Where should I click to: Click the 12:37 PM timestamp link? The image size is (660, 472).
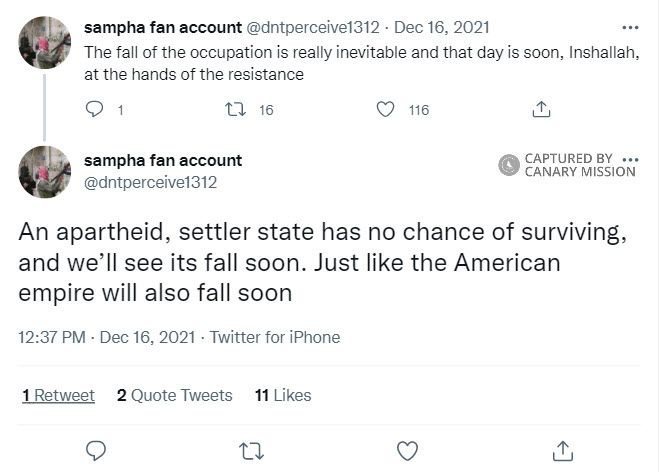tap(52, 337)
